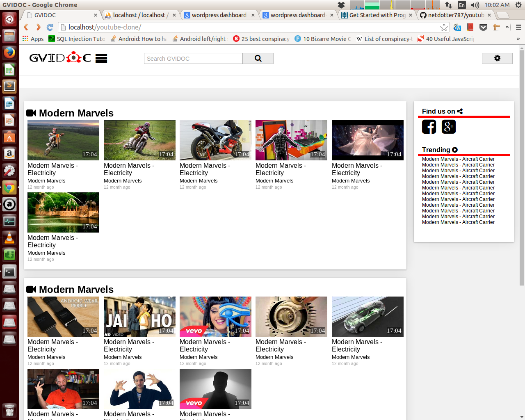Open the Android: How to bookmark
This screenshot has height=420, width=525.
point(139,39)
